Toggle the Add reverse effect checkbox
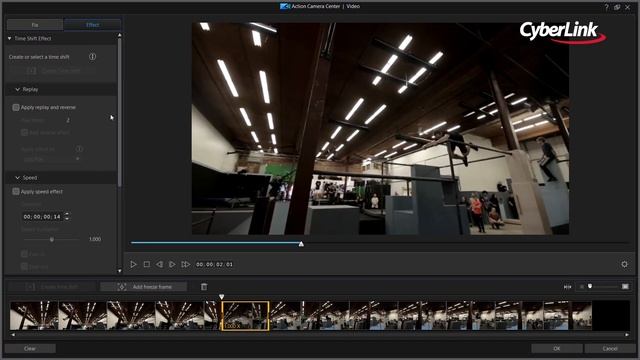Viewport: 640px width, 360px height. (24, 133)
